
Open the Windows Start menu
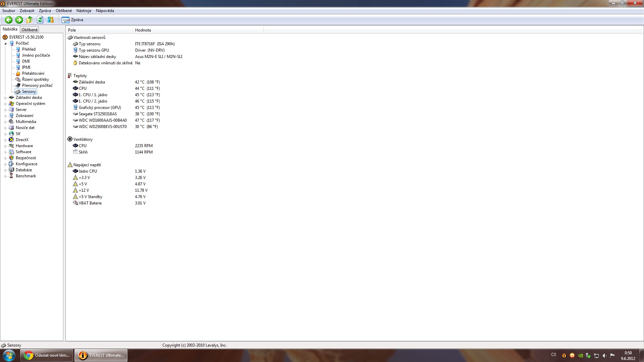point(9,355)
